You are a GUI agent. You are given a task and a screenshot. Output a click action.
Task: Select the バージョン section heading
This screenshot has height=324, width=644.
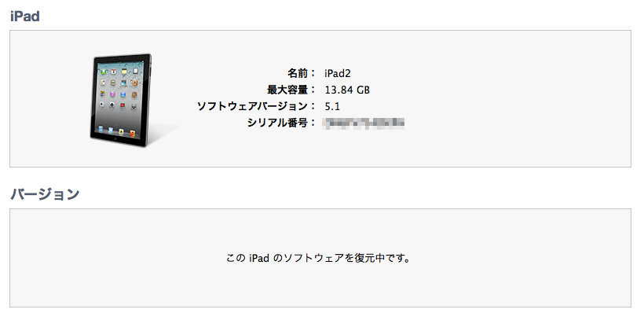tap(45, 193)
